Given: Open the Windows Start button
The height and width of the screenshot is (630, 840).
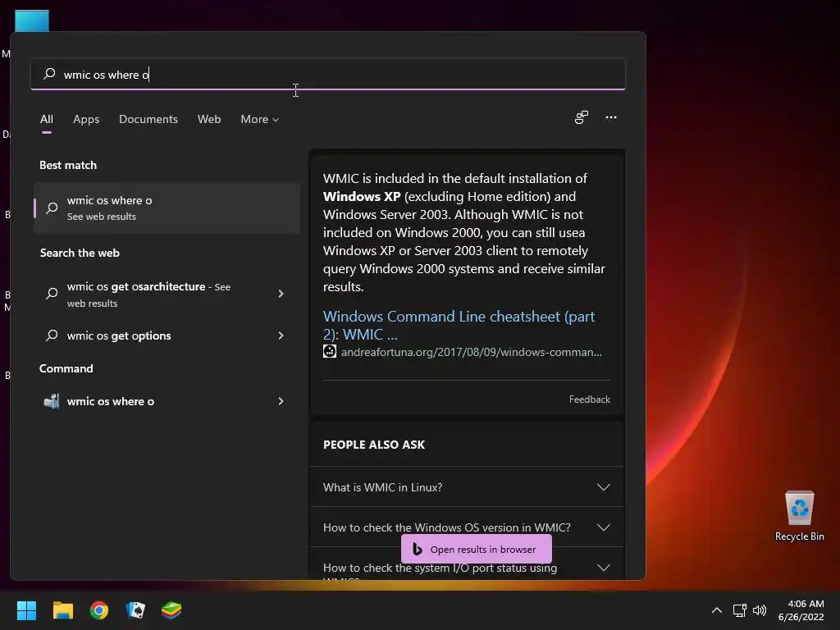Looking at the screenshot, I should click(26, 610).
